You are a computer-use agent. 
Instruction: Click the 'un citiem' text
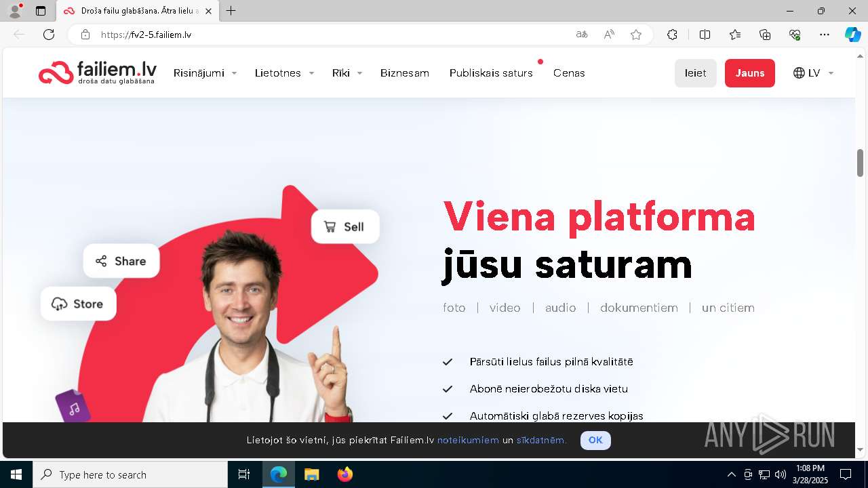(728, 308)
